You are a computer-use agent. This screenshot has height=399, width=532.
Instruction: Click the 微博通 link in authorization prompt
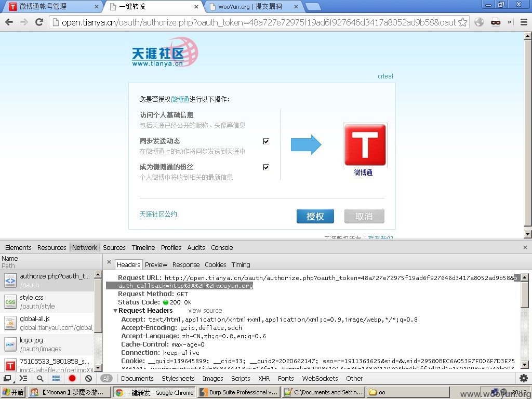click(x=180, y=99)
